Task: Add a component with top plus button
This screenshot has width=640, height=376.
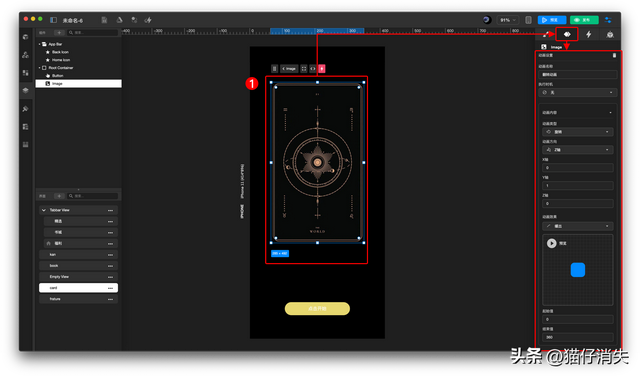Action: click(x=59, y=33)
